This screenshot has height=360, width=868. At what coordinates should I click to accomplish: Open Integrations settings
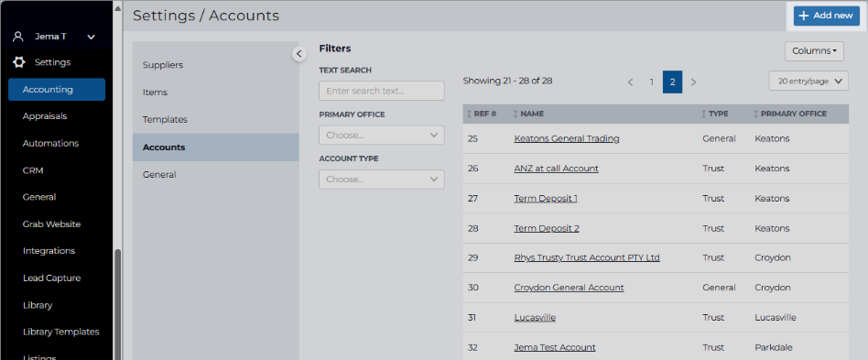click(x=49, y=251)
